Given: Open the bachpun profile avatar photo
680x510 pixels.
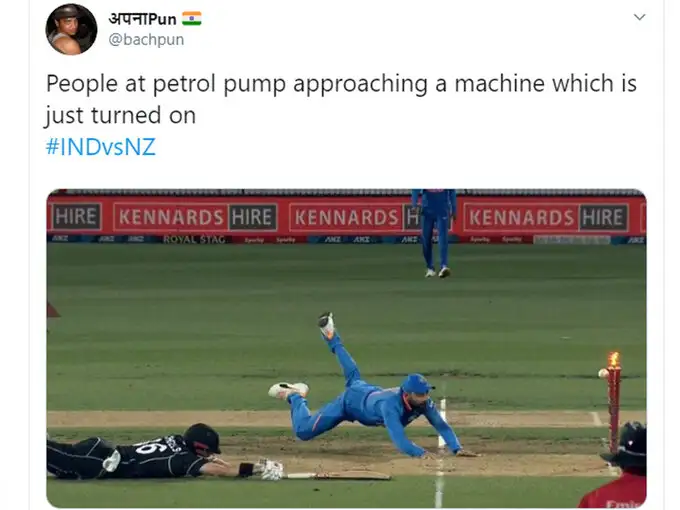Looking at the screenshot, I should (x=72, y=29).
